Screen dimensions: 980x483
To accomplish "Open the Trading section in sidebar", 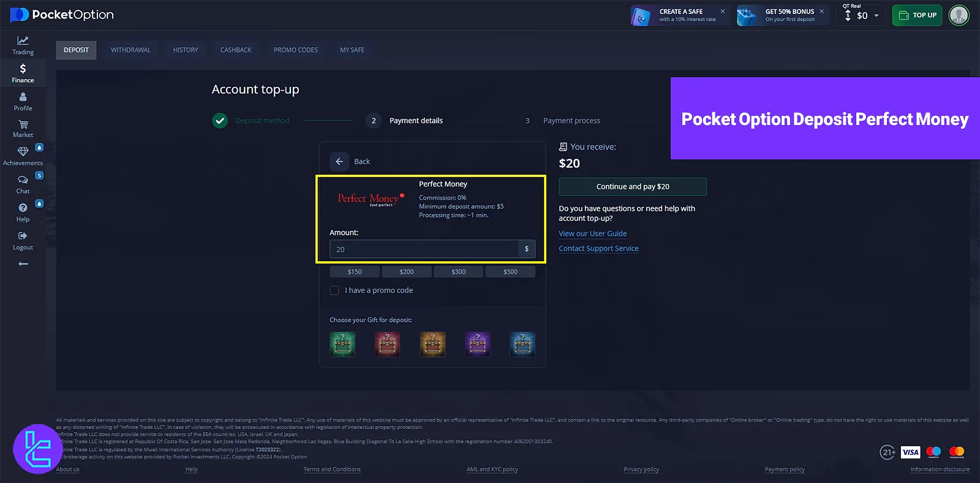I will point(23,45).
